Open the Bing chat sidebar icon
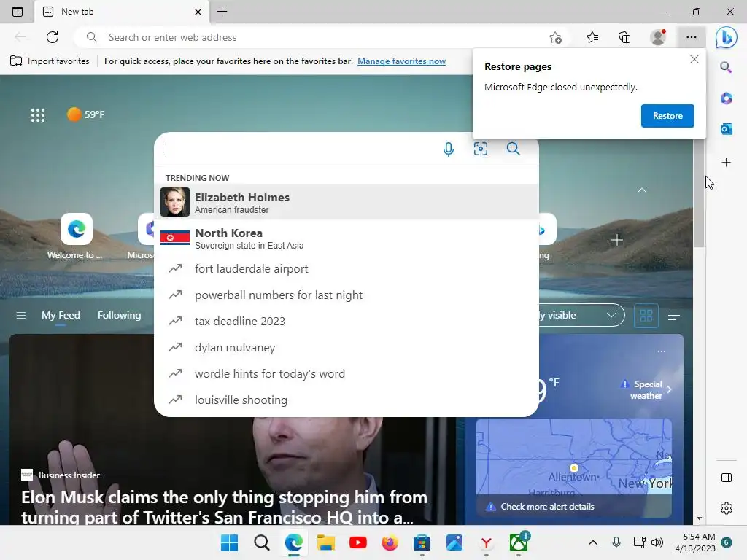Screen dimensions: 747x560 [x=726, y=38]
